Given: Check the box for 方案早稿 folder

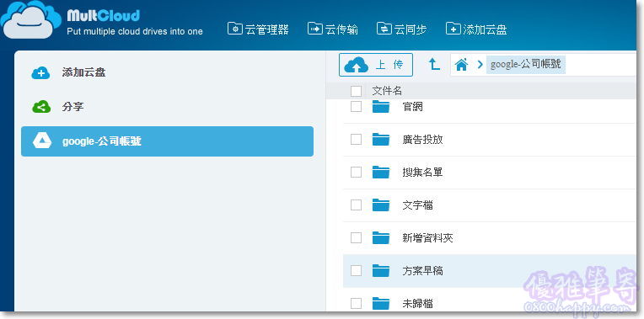Looking at the screenshot, I should pyautogui.click(x=356, y=271).
